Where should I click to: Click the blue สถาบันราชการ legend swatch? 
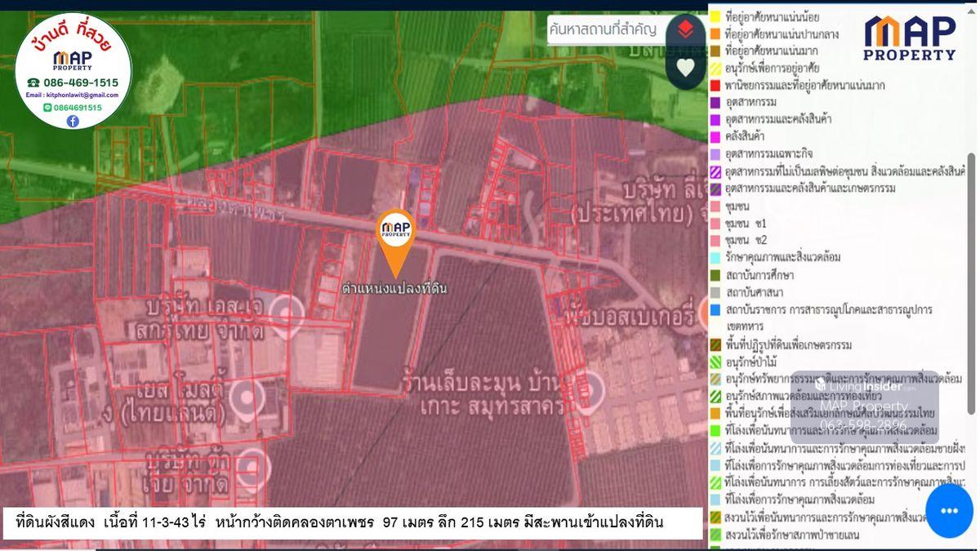pos(715,310)
